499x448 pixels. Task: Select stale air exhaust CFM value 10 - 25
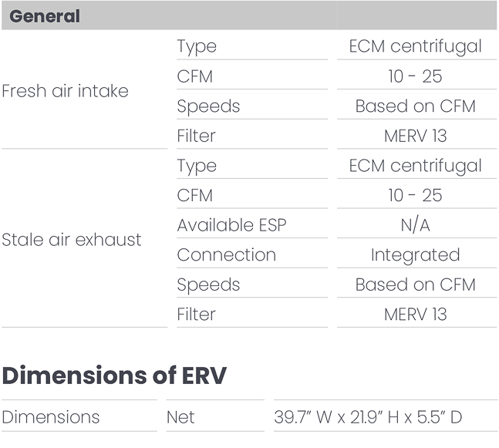415,195
